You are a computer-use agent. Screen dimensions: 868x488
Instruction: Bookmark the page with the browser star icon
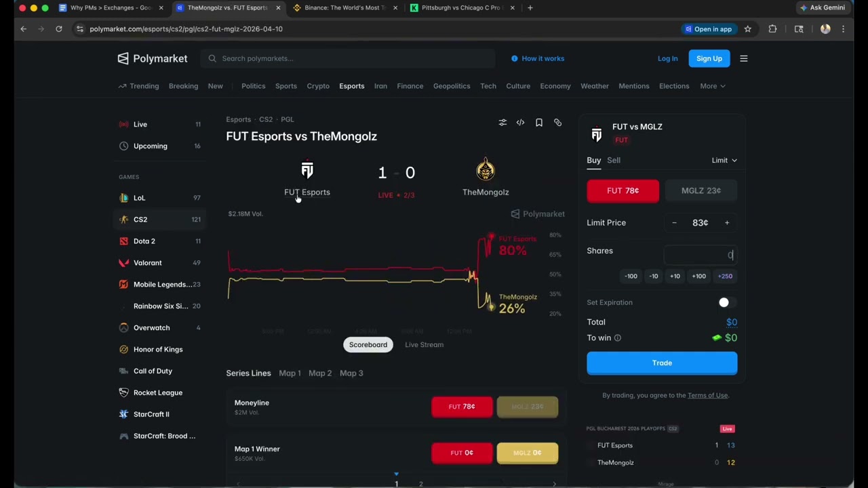747,29
